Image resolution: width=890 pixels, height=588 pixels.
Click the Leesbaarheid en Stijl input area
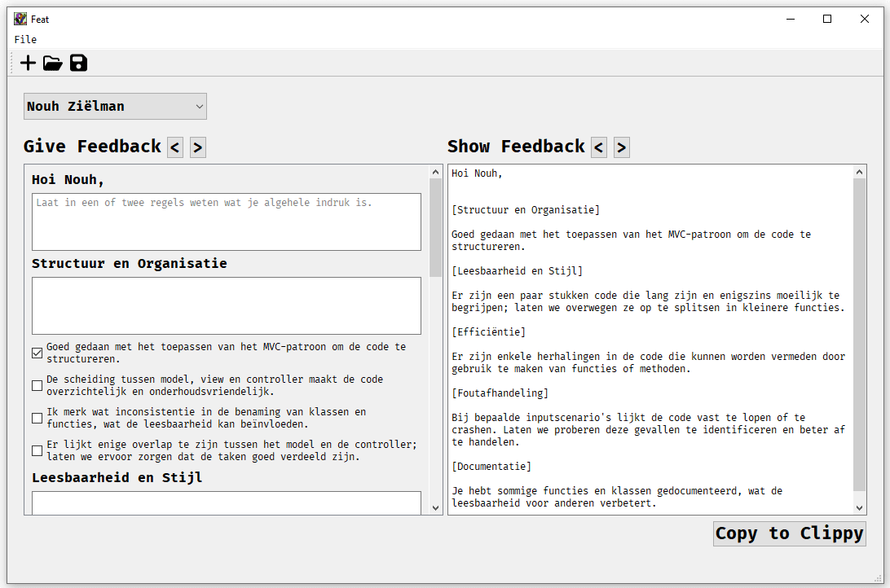(x=226, y=503)
